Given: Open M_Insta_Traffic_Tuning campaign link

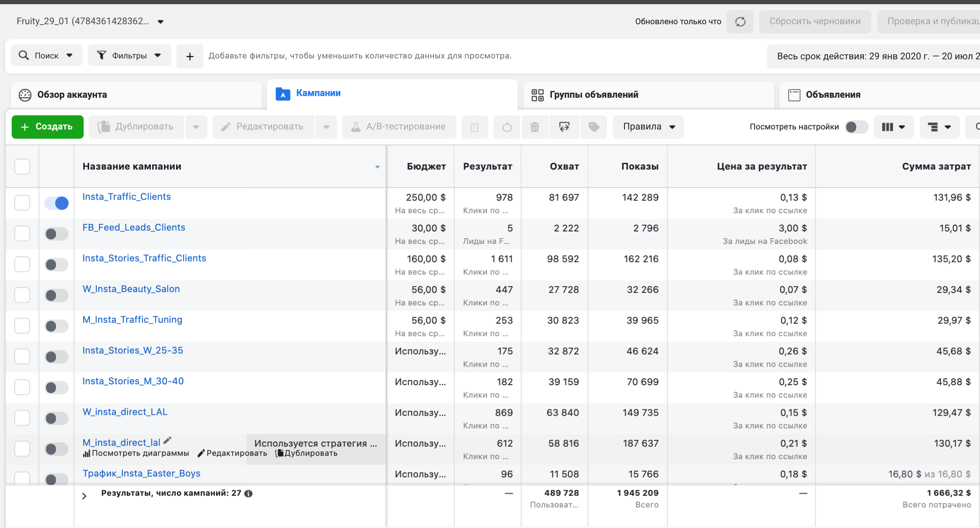Looking at the screenshot, I should [133, 320].
